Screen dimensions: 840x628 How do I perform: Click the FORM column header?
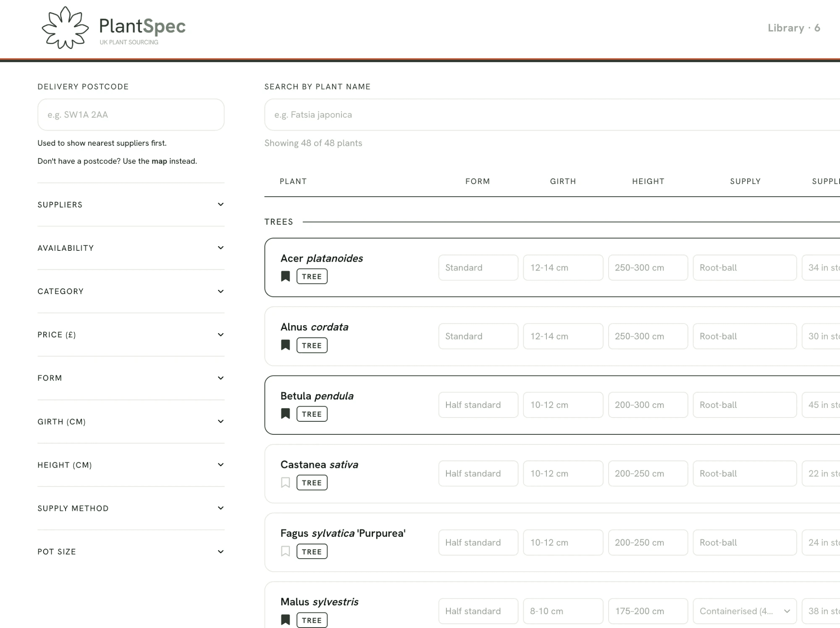pyautogui.click(x=478, y=181)
